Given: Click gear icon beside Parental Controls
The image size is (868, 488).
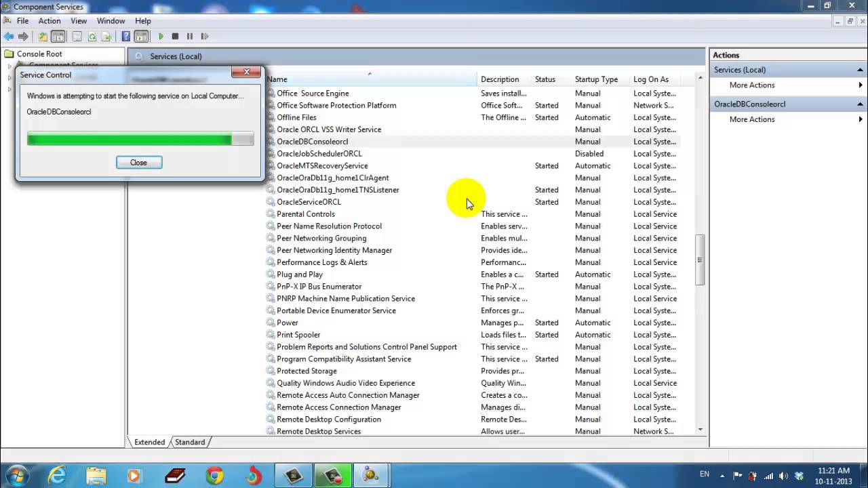Looking at the screenshot, I should tap(271, 214).
